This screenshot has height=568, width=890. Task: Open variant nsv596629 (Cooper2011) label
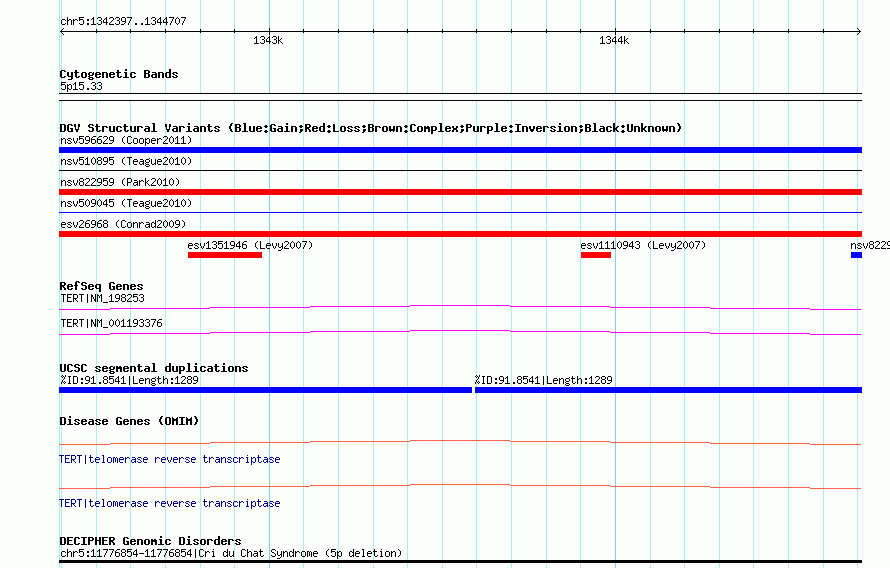click(x=126, y=140)
